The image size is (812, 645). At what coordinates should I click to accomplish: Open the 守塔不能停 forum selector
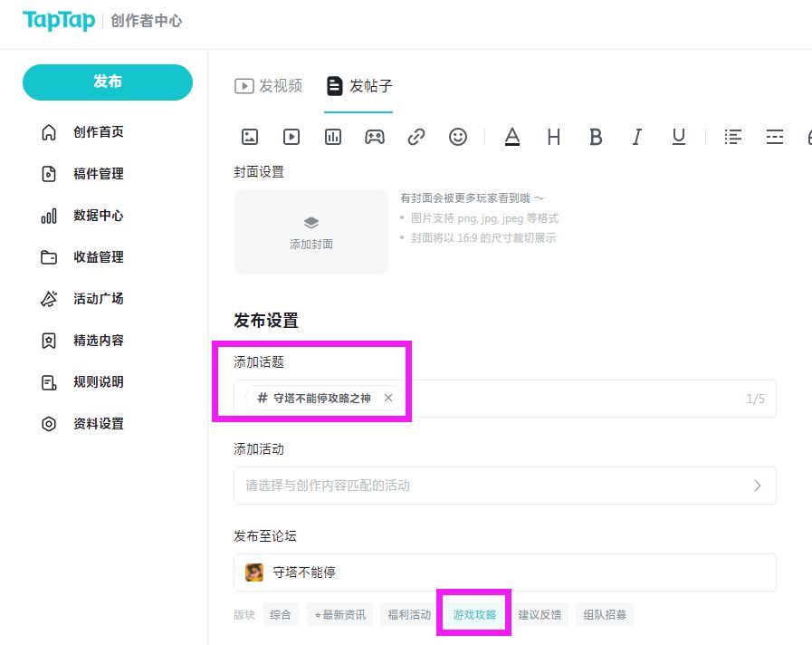[505, 573]
